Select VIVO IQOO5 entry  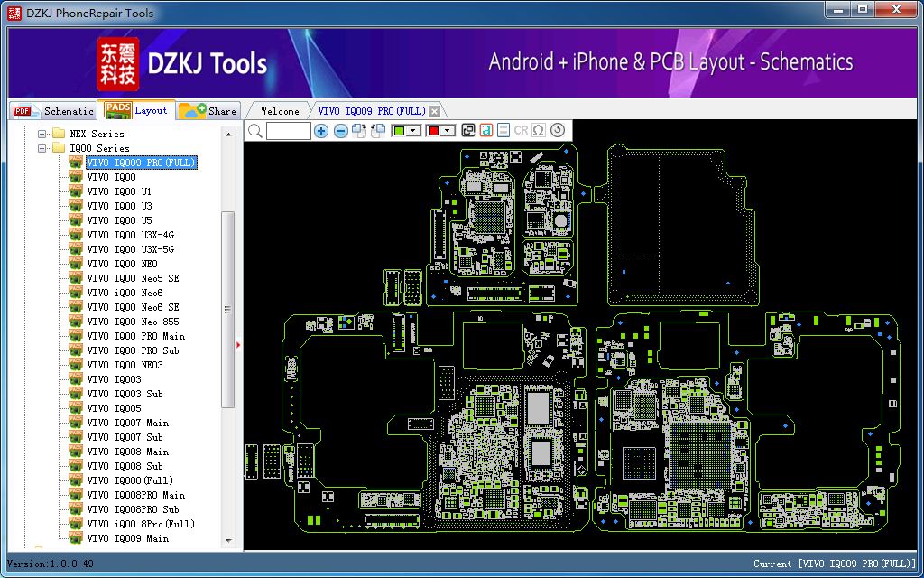pyautogui.click(x=114, y=408)
